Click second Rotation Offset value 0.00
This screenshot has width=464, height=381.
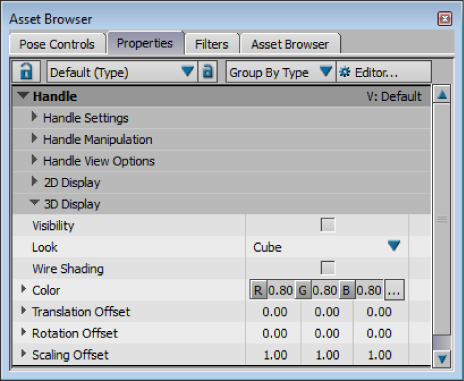coord(327,333)
